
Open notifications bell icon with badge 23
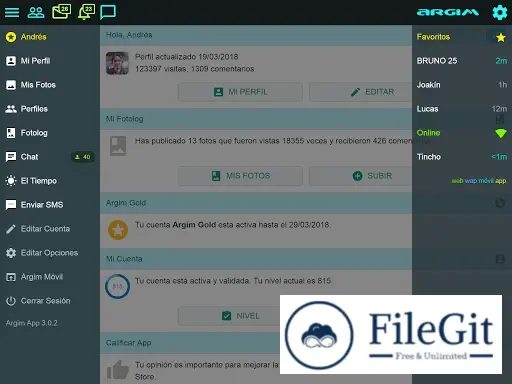(86, 12)
